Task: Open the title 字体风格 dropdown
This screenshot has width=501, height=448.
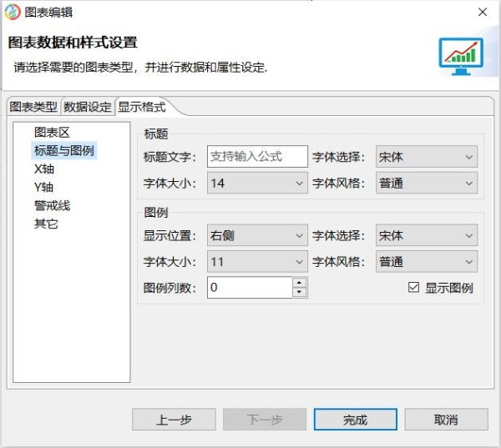Action: coord(426,183)
